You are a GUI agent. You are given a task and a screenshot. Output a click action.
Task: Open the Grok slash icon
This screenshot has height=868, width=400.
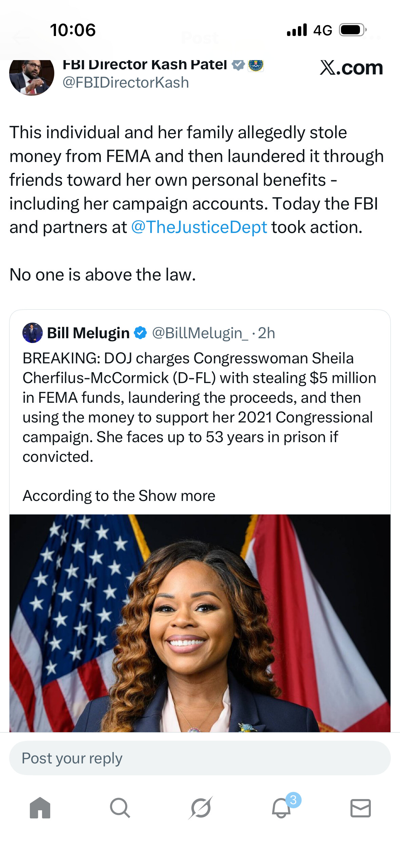[x=201, y=808]
